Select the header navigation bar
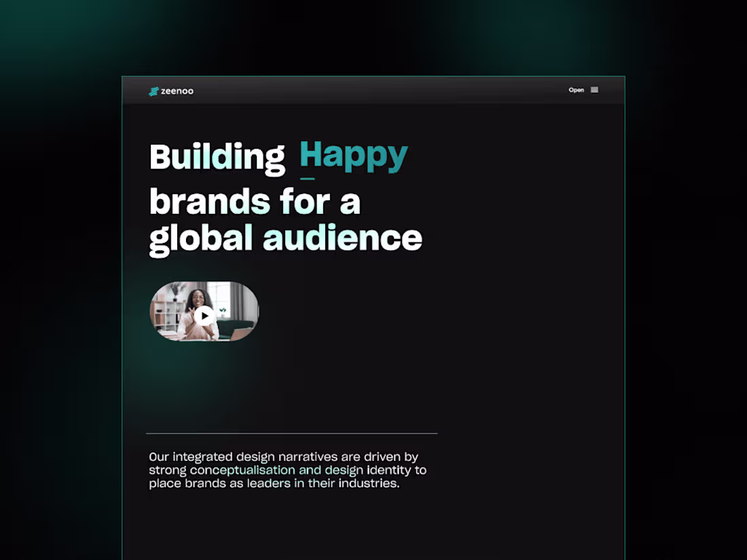This screenshot has height=560, width=747. [373, 90]
